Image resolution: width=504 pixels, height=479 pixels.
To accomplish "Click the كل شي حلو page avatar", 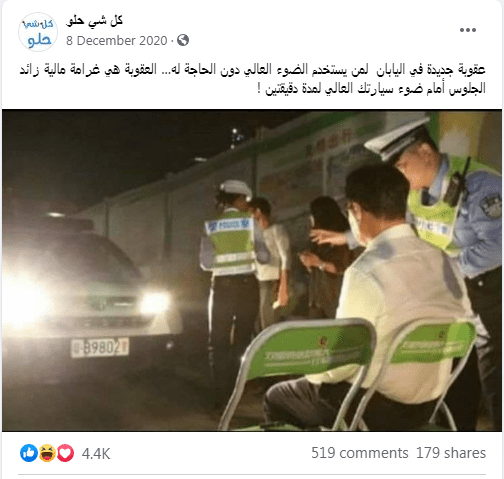I will click(38, 32).
